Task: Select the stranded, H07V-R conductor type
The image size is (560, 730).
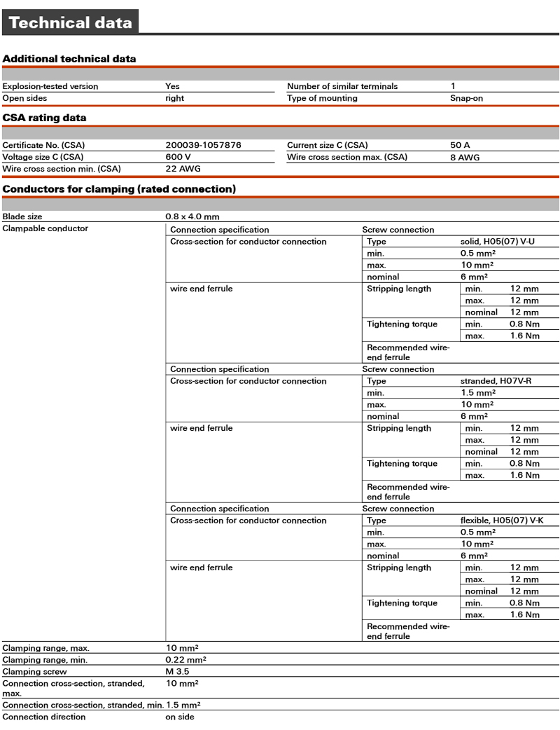Action: pos(493,381)
